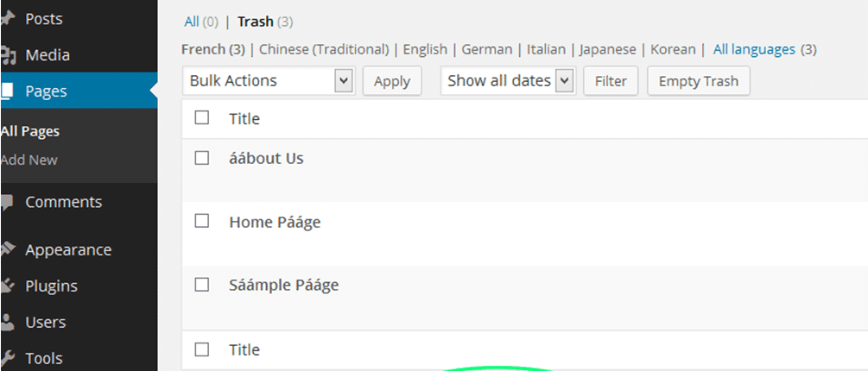
Task: Check the box next to áábout Us
Action: 202,158
